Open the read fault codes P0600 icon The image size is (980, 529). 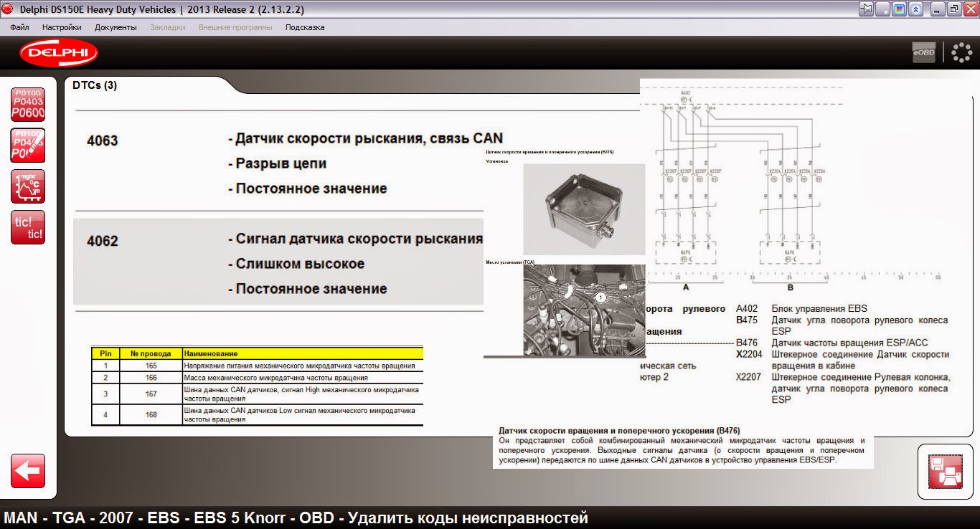coord(28,105)
